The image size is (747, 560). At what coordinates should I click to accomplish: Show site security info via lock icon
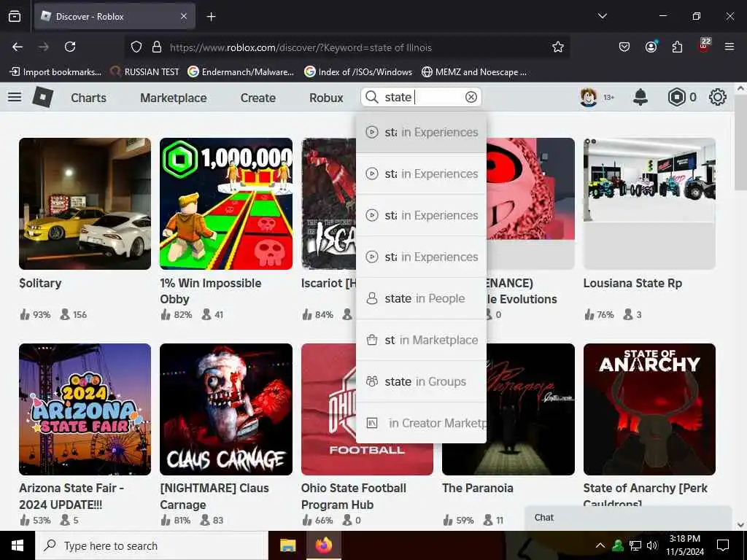click(156, 47)
